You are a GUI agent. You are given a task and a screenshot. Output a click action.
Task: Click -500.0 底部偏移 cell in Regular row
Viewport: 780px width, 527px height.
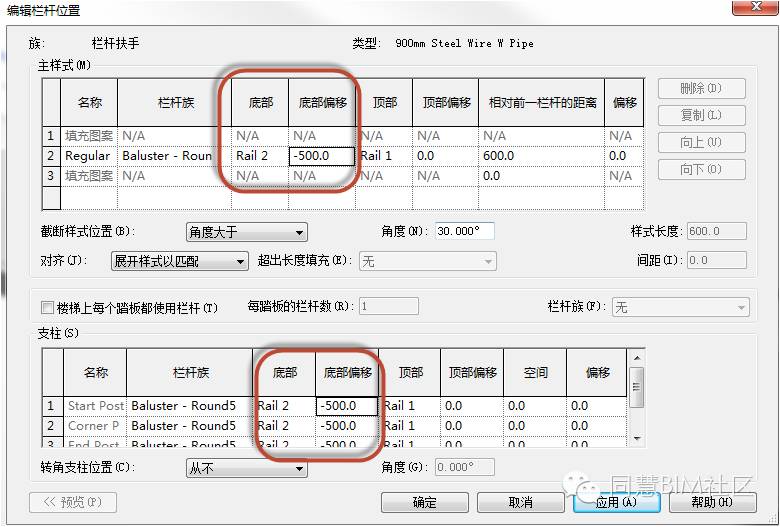coord(322,156)
